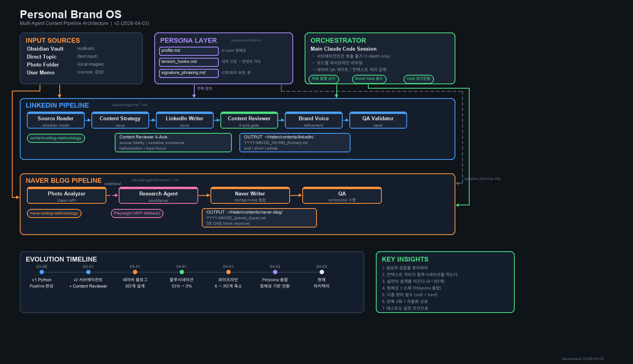This screenshot has height=364, width=633.
Task: Select the purple 04-02 Polysona timeline marker
Action: click(275, 272)
